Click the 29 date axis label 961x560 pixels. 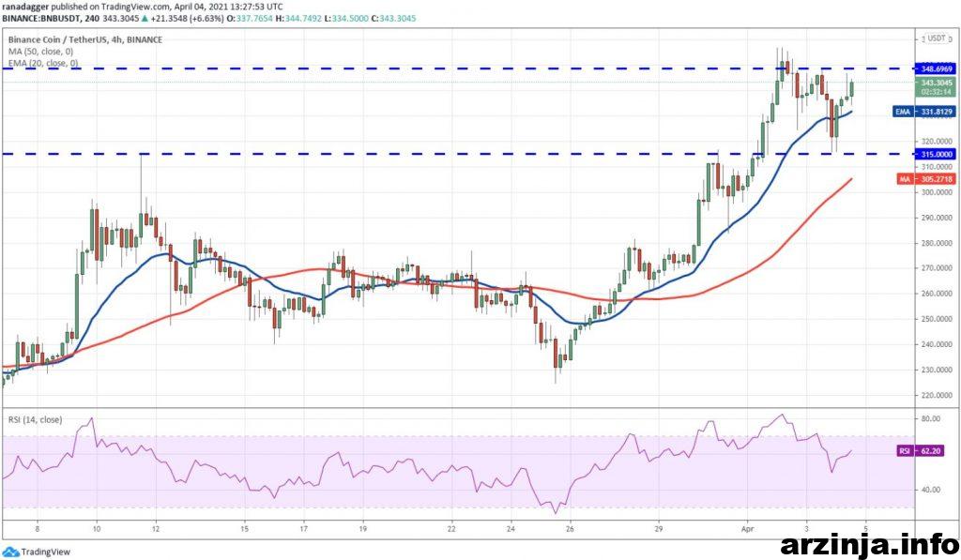[x=659, y=528]
